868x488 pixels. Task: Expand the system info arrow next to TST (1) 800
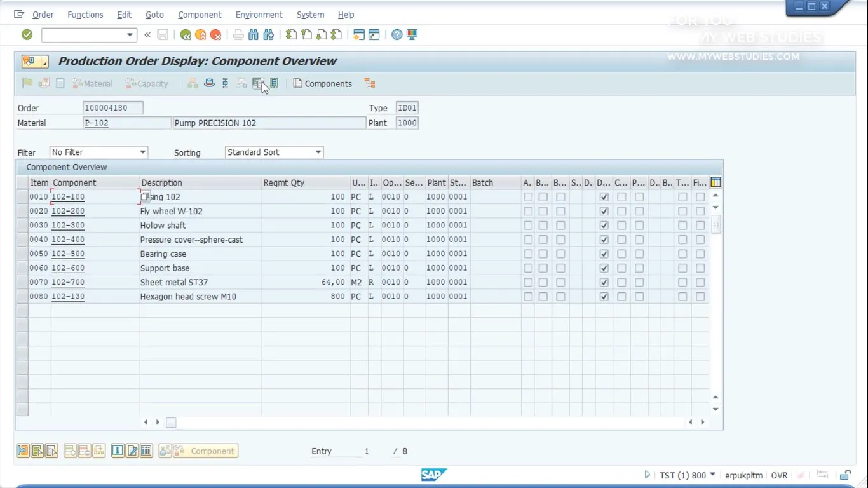[712, 475]
